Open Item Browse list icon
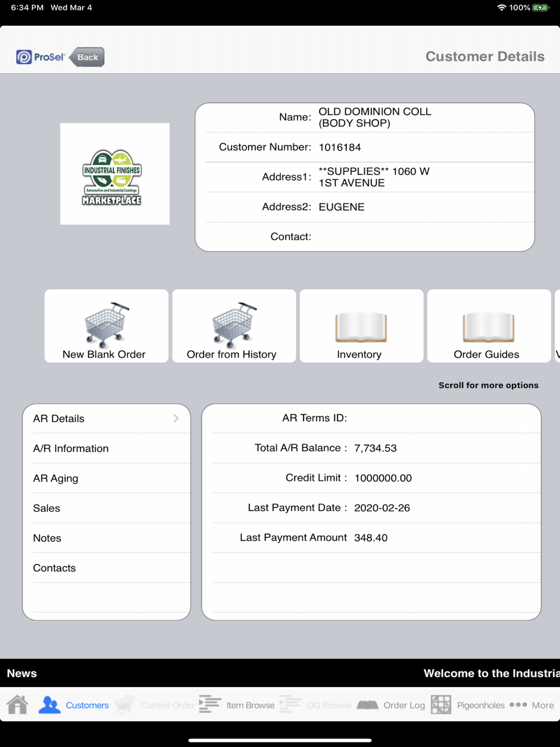 coord(209,704)
